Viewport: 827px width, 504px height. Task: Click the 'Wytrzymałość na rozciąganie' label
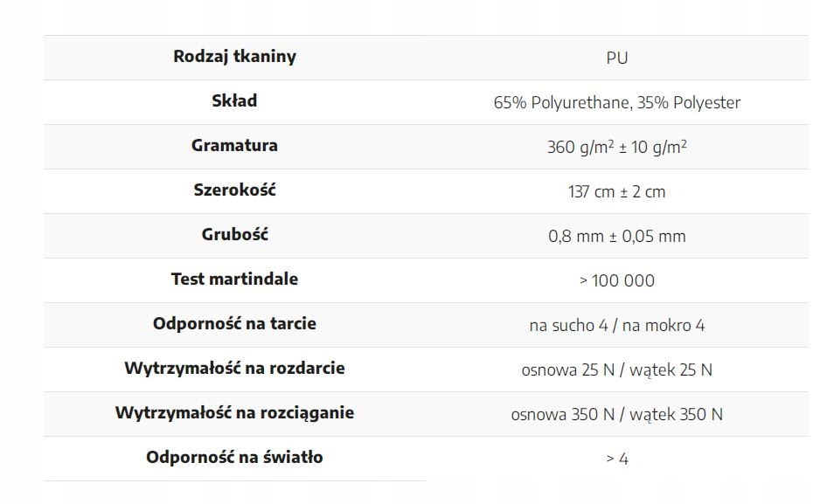(234, 413)
